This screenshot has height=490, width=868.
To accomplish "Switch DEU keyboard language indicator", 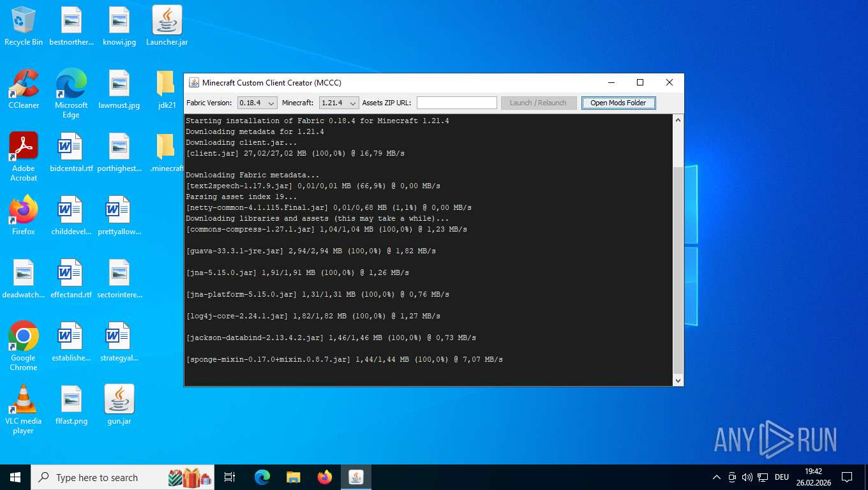I will (x=782, y=477).
